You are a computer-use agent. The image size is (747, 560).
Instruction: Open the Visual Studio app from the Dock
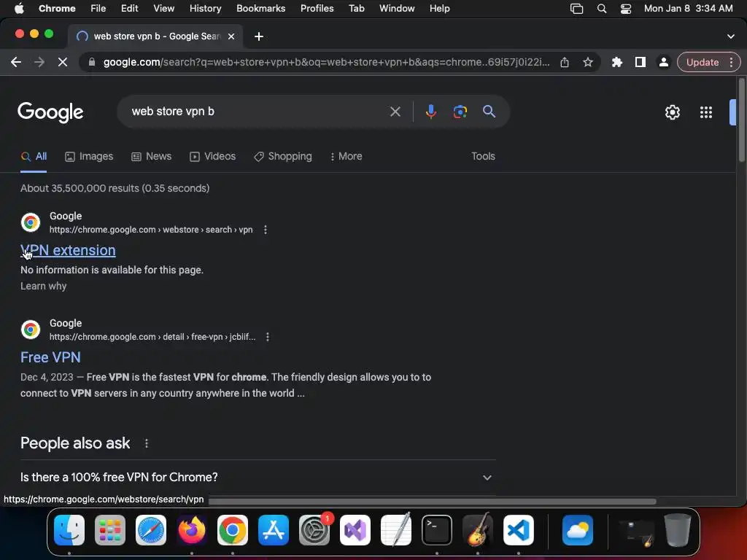(x=355, y=530)
